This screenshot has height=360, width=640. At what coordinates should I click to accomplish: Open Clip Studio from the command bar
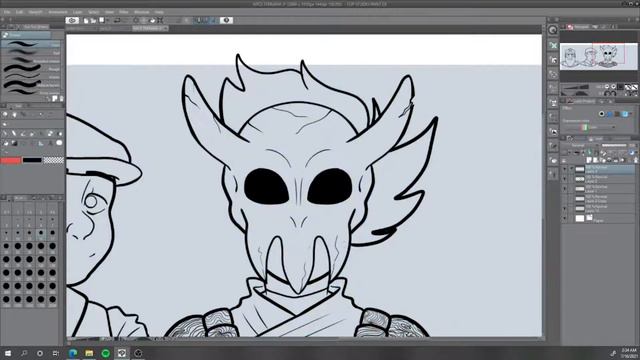click(72, 20)
